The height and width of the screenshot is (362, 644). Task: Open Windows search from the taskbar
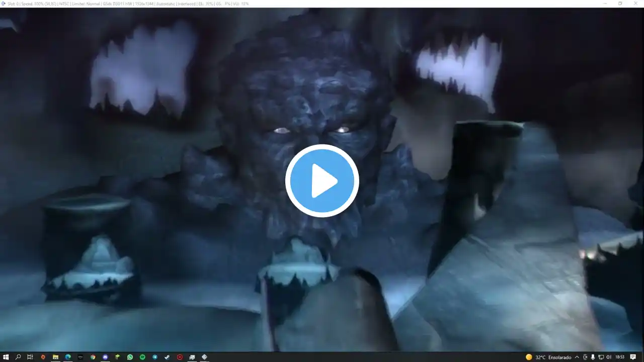(18, 357)
